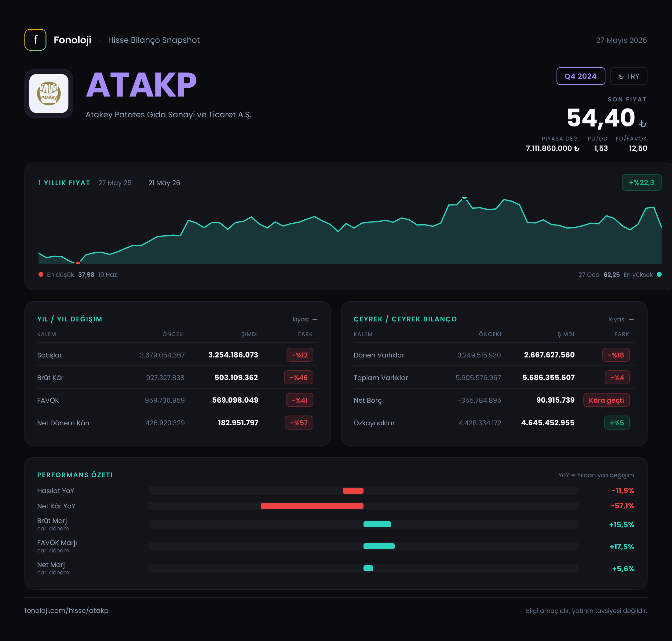The image size is (672, 641).
Task: Switch the TRY currency button
Action: point(629,76)
